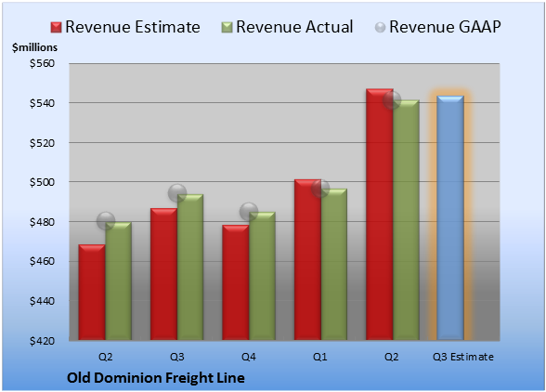This screenshot has height=392, width=546.
Task: Click the '$540' axis value
Action: [42, 103]
